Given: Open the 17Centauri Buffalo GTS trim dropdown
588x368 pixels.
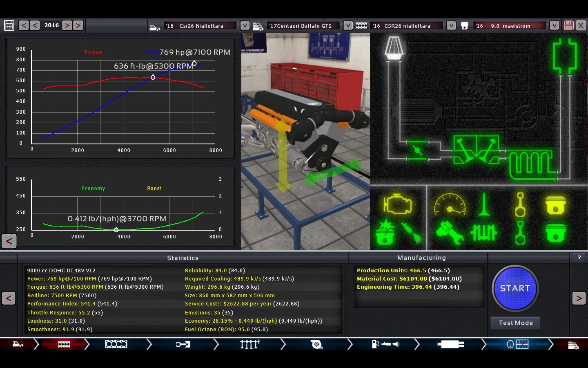Looking at the screenshot, I should click(348, 26).
